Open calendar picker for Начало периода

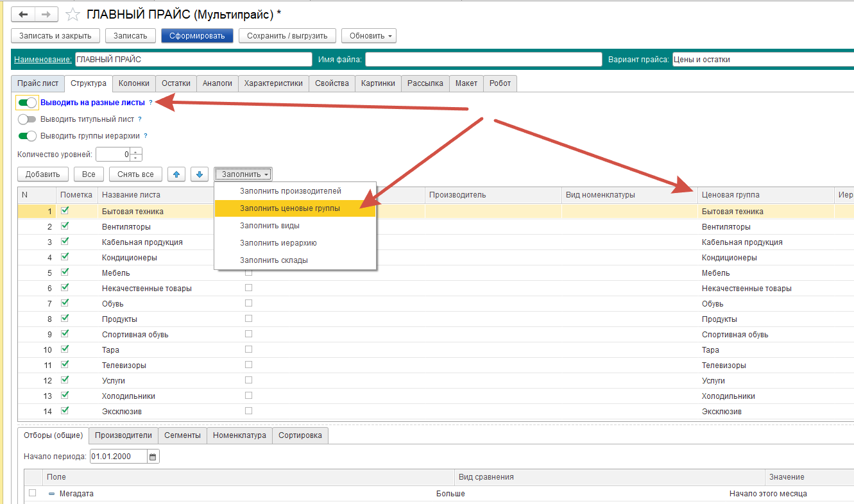[x=153, y=457]
